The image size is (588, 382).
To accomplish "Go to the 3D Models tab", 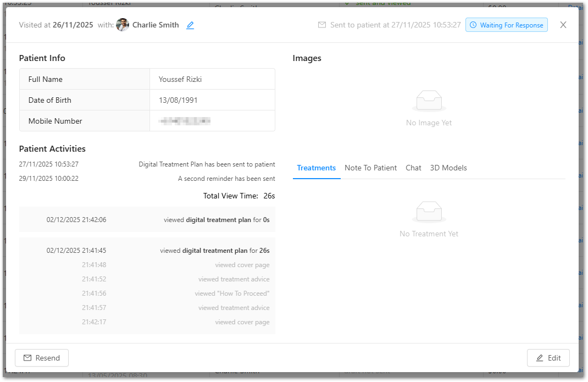I will click(448, 168).
